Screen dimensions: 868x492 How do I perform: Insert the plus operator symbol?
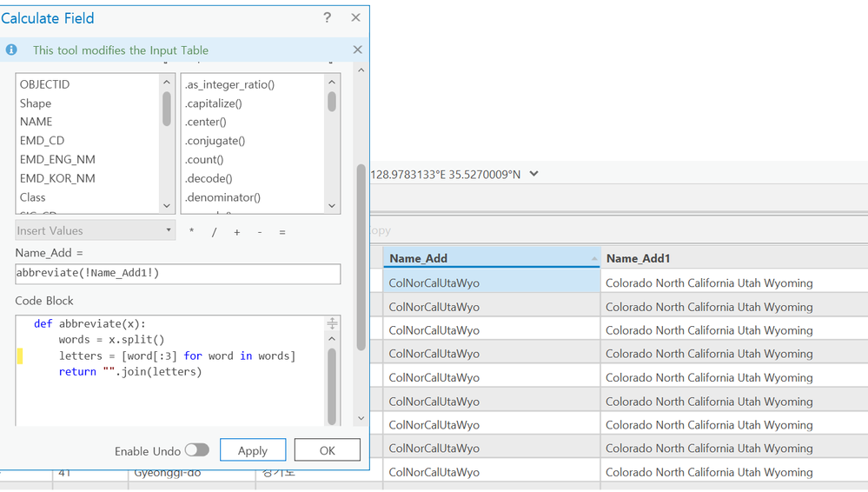point(236,232)
